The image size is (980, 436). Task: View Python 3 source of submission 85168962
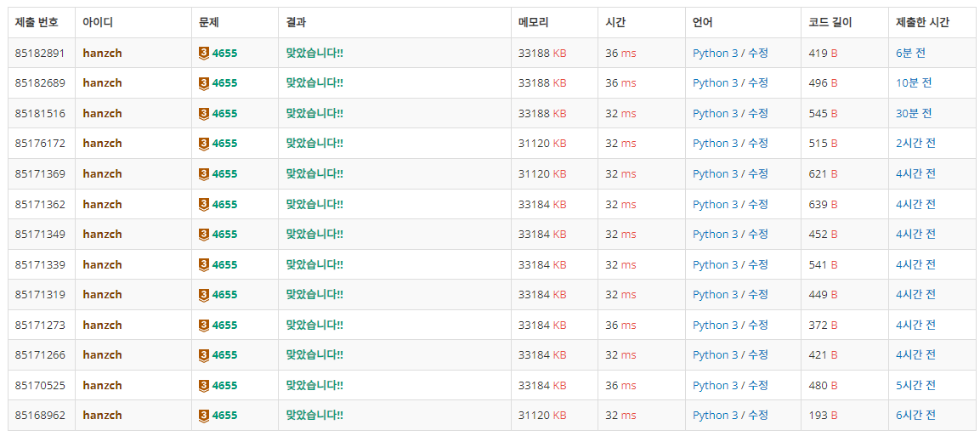(x=715, y=416)
